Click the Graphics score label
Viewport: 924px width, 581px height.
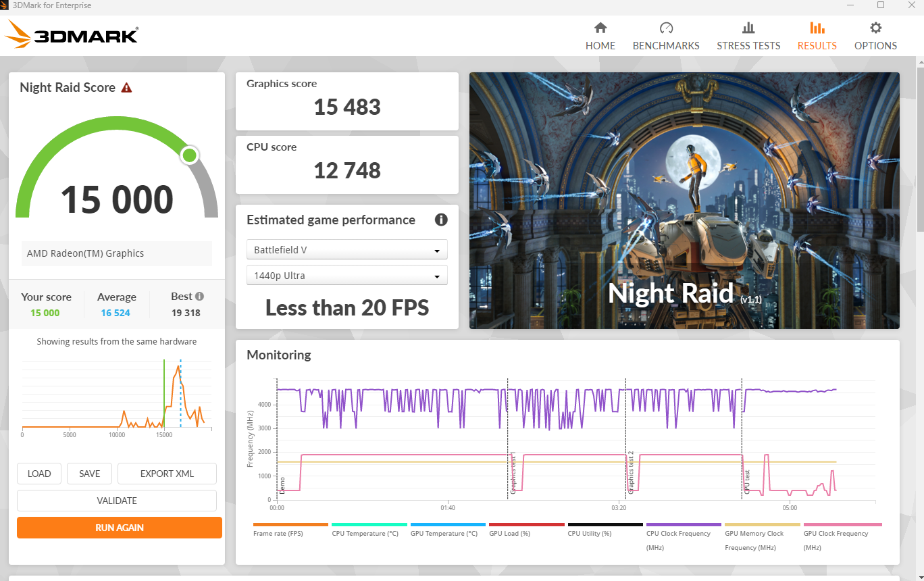(x=282, y=84)
